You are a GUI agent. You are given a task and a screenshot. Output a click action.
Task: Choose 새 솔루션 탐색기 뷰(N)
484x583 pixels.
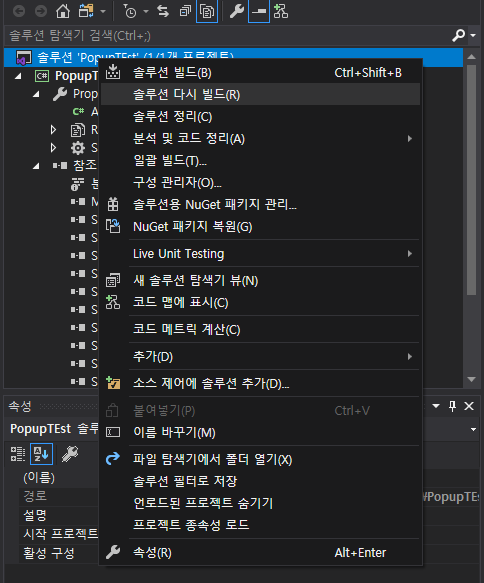coord(260,280)
